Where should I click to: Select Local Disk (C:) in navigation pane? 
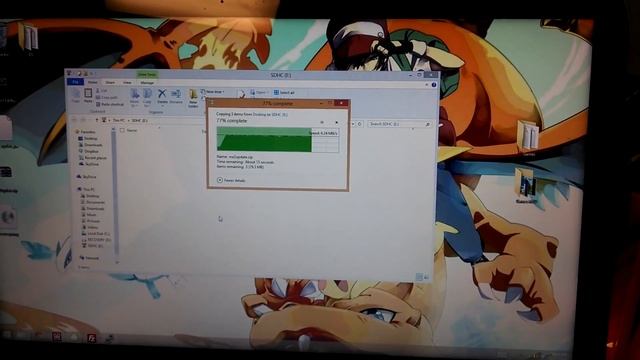[x=96, y=234]
